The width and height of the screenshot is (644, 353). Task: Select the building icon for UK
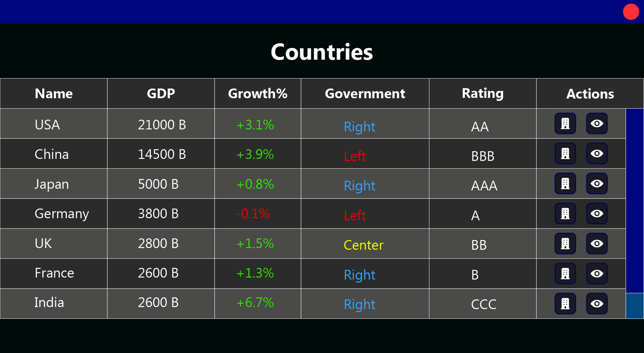coord(565,244)
